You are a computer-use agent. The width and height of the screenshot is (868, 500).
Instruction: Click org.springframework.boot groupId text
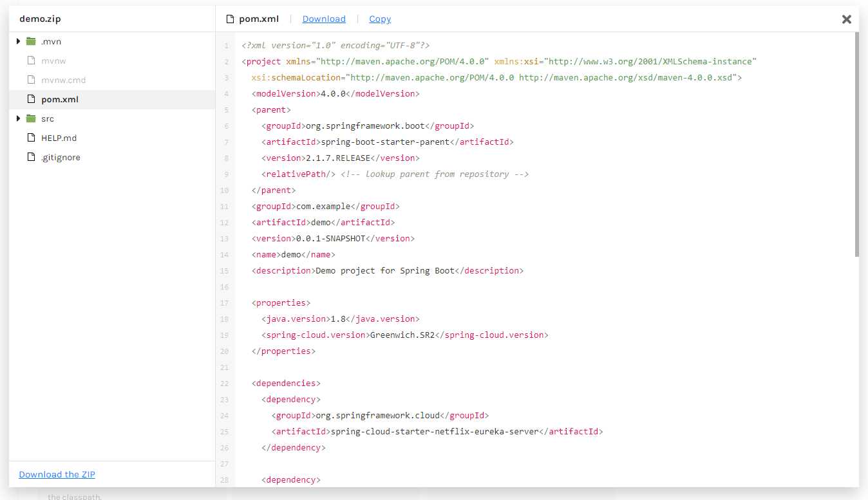tap(365, 126)
